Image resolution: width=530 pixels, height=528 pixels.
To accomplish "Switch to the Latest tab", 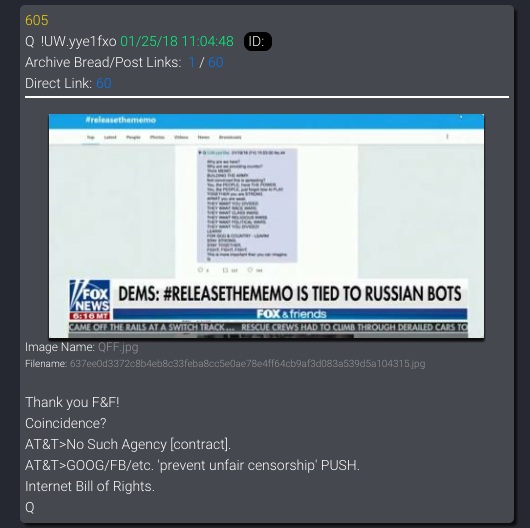I will [110, 137].
